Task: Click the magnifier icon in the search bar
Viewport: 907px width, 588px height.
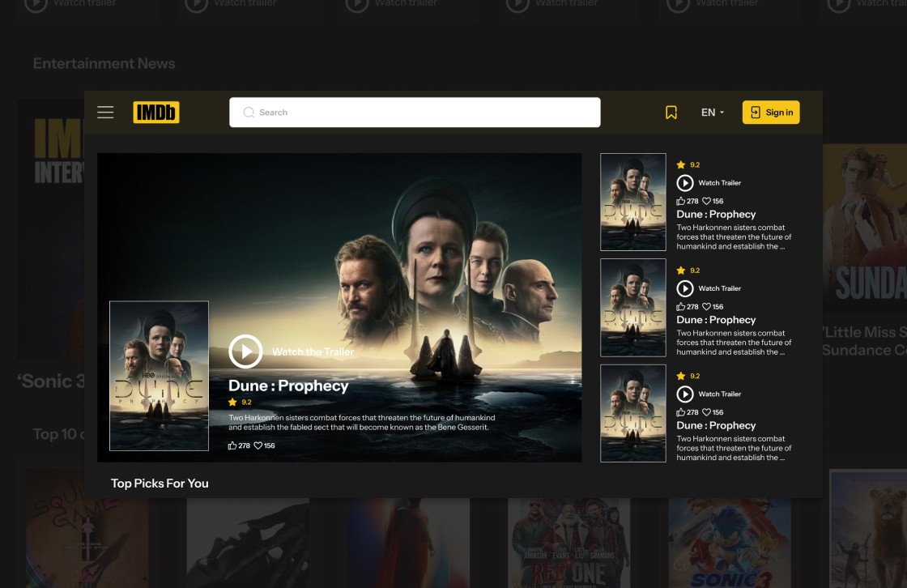Action: tap(249, 113)
